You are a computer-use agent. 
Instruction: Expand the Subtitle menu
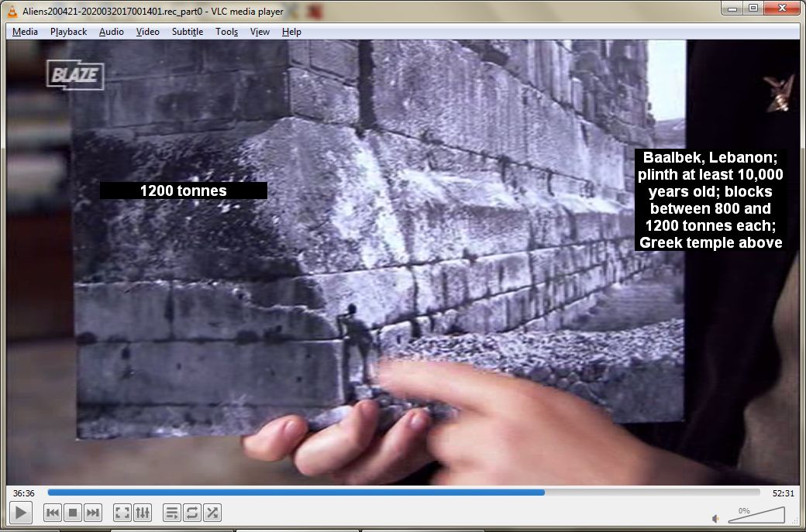188,32
